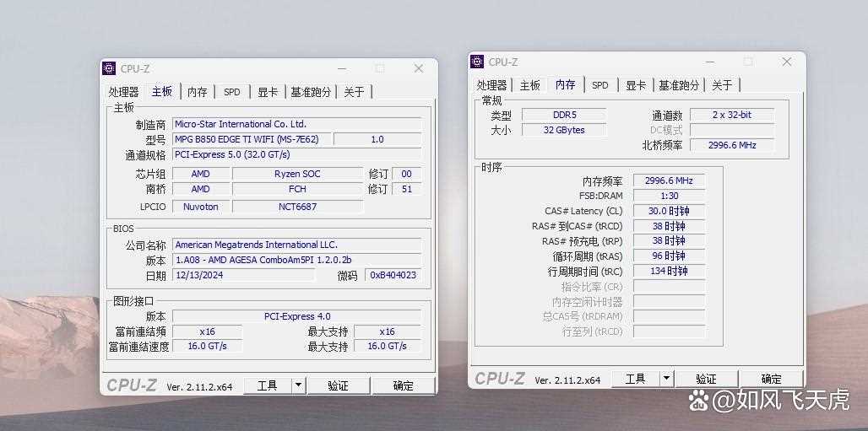Image resolution: width=868 pixels, height=431 pixels.
Task: Click the 工具 button in the left CPU-Z window
Action: tap(268, 385)
